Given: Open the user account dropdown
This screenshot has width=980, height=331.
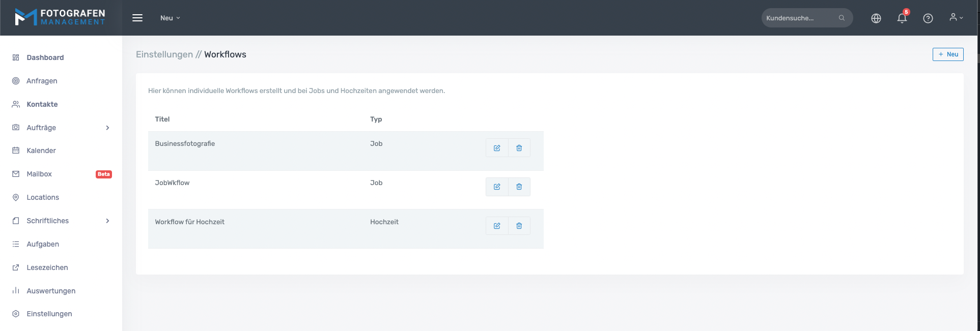Looking at the screenshot, I should pyautogui.click(x=956, y=18).
